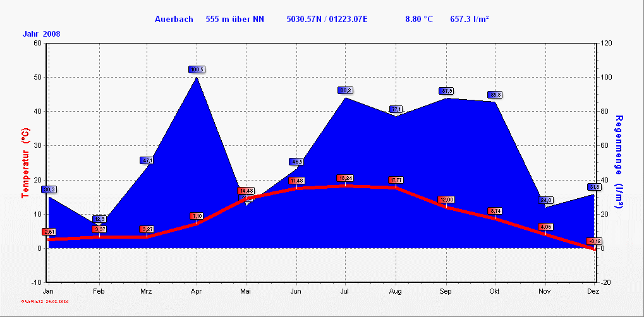Click the December temperature label -0.12
This screenshot has height=317, width=644.
pyautogui.click(x=594, y=241)
